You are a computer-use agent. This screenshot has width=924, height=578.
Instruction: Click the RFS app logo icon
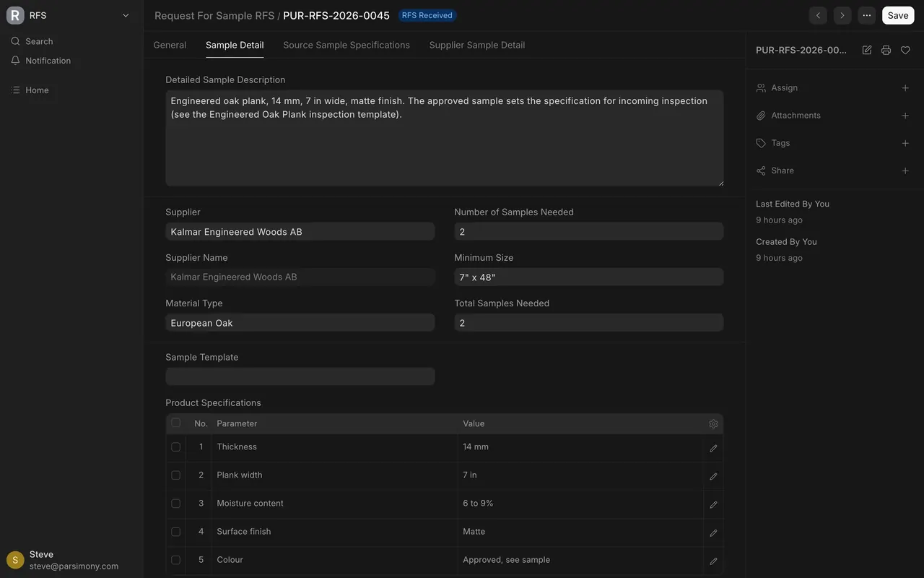coord(15,15)
